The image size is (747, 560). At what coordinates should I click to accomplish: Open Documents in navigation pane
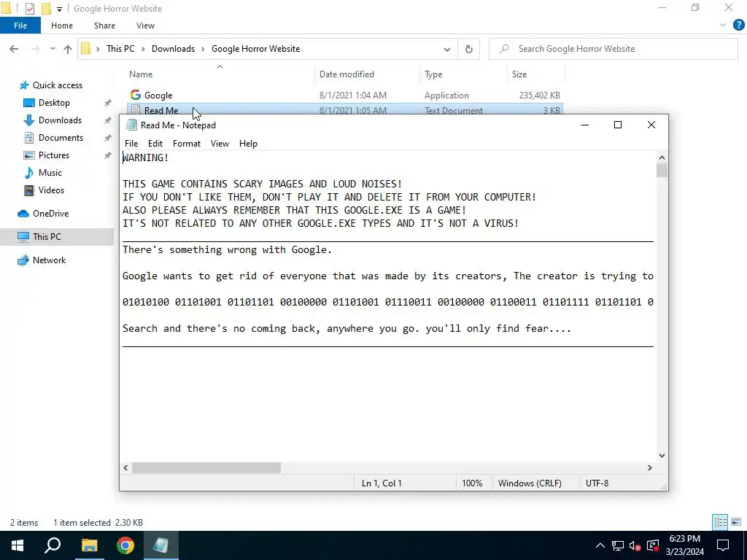(x=61, y=138)
